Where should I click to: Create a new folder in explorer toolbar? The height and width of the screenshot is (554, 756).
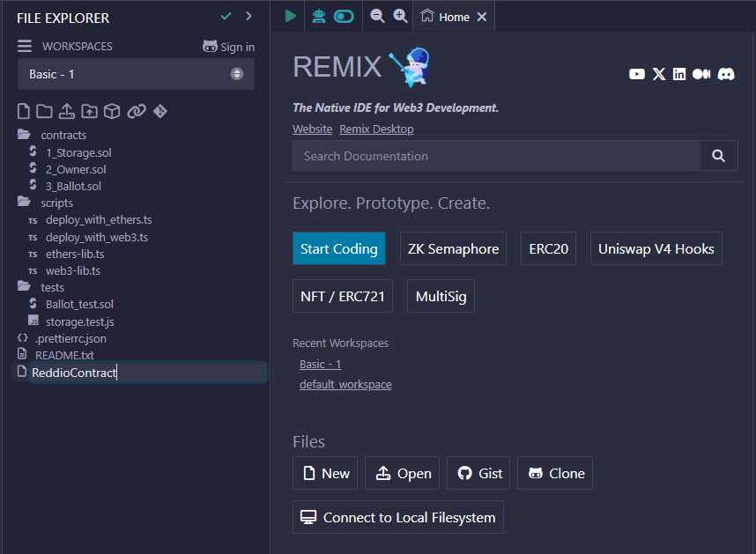44,111
